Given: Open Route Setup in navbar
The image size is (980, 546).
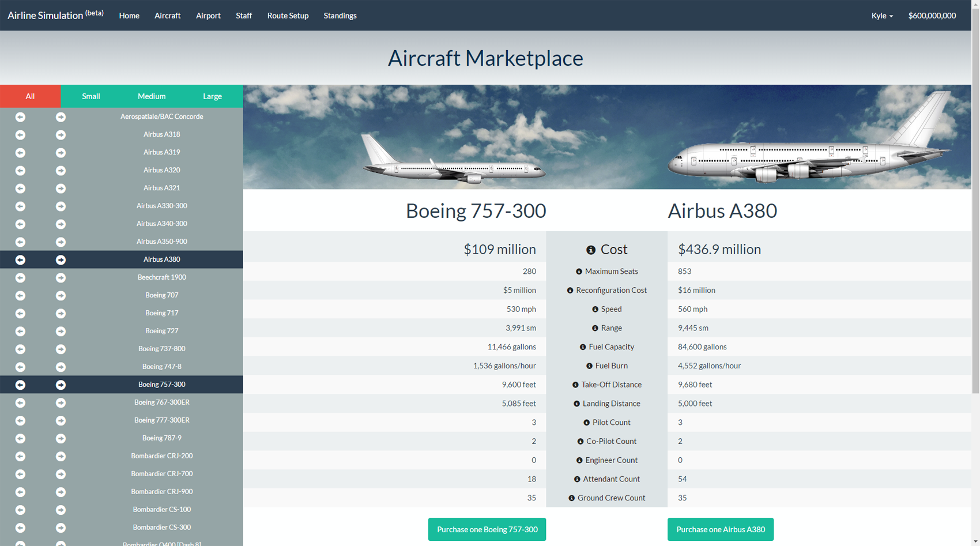Looking at the screenshot, I should (288, 16).
